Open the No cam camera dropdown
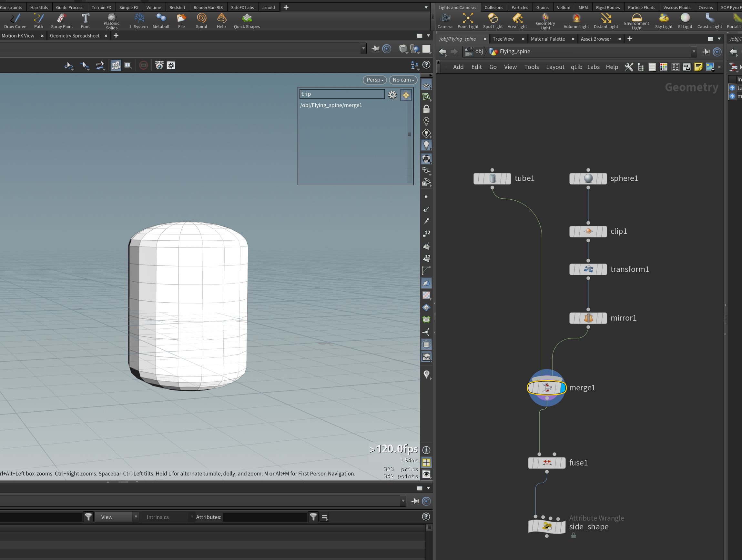Image resolution: width=742 pixels, height=560 pixels. click(403, 80)
